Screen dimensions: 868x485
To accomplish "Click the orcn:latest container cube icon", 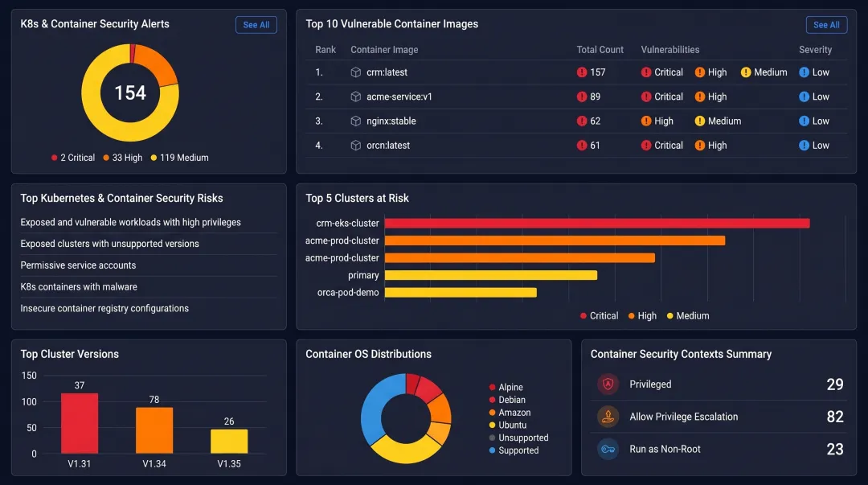I will [x=356, y=146].
